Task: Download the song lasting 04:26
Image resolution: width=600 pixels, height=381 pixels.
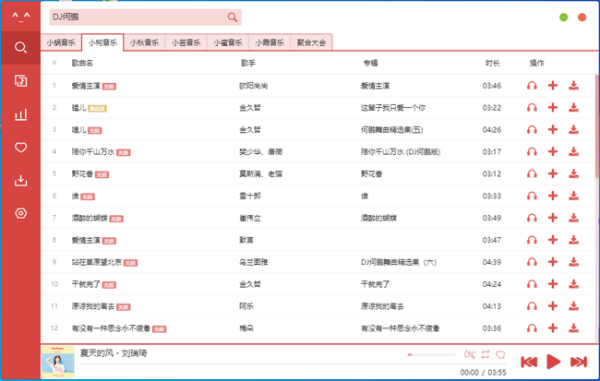Action: point(573,130)
